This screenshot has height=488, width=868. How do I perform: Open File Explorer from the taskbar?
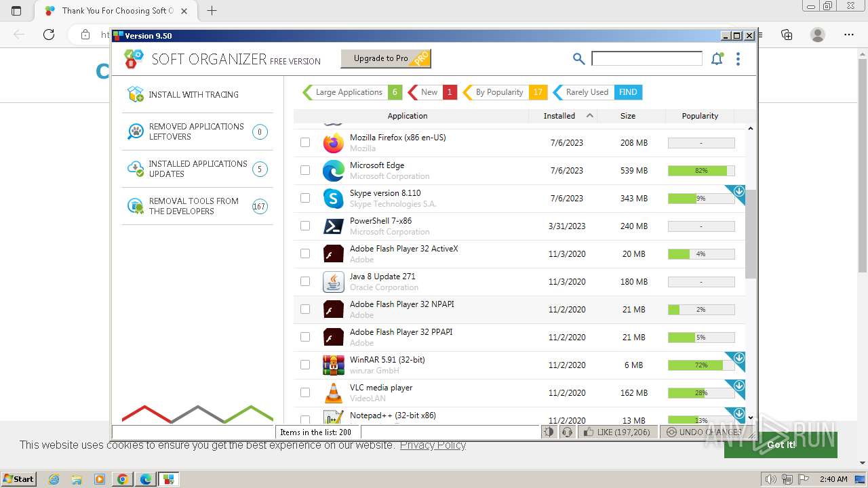point(77,479)
